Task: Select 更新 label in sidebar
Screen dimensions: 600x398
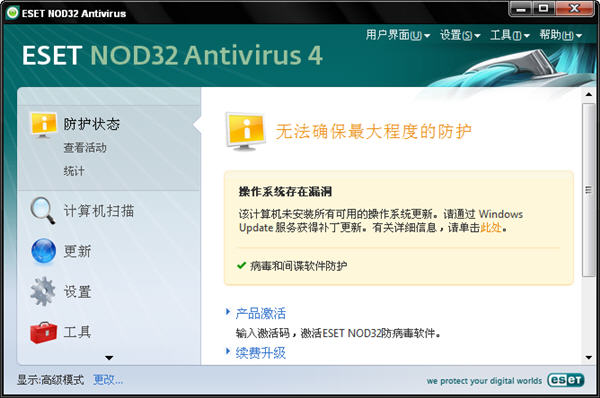Action: coord(77,251)
